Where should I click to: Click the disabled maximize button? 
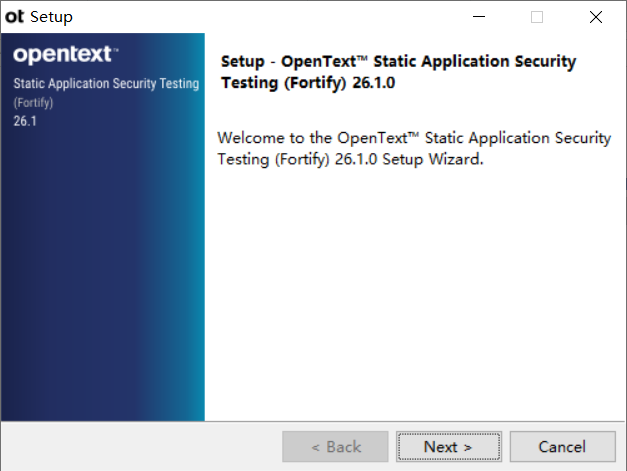coord(537,17)
